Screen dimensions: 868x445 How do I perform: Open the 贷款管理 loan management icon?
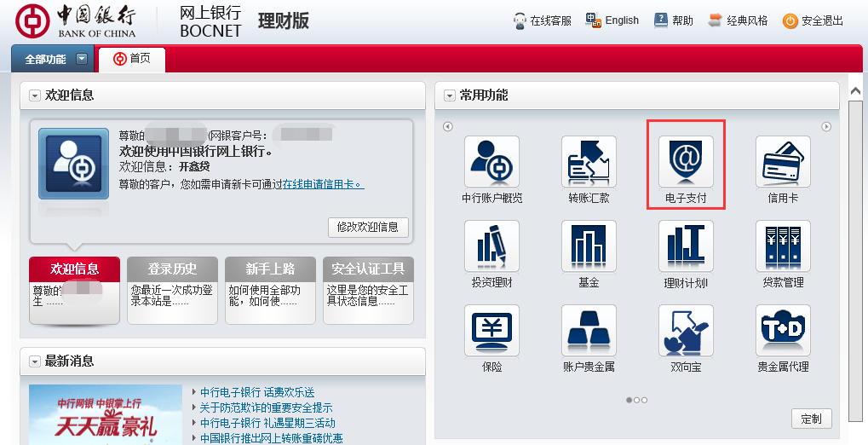click(x=783, y=246)
